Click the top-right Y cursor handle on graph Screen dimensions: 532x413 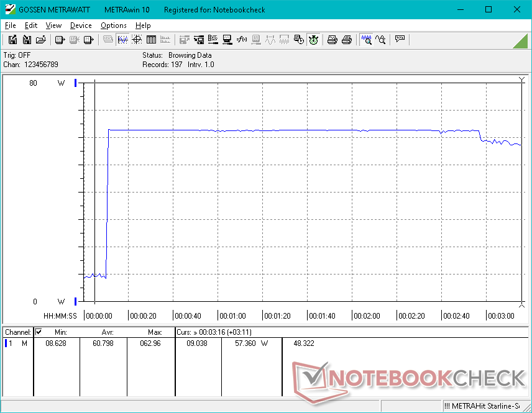pos(522,80)
